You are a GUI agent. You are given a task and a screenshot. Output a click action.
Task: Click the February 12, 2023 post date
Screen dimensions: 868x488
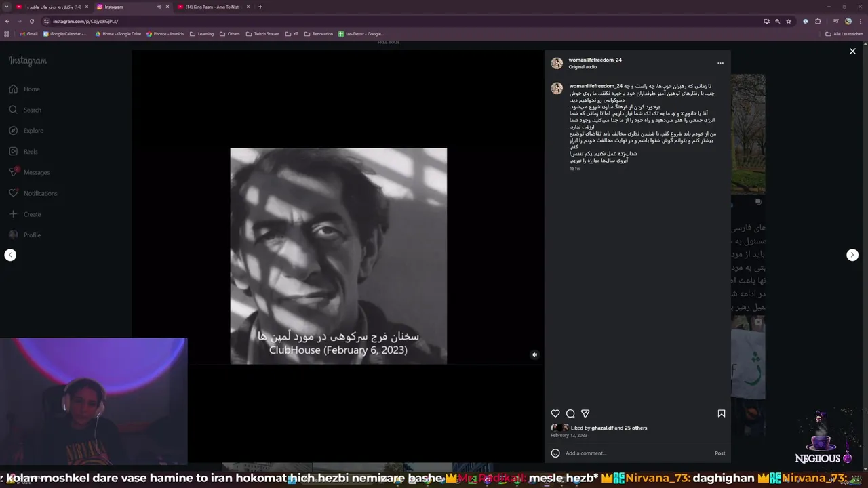pos(569,435)
